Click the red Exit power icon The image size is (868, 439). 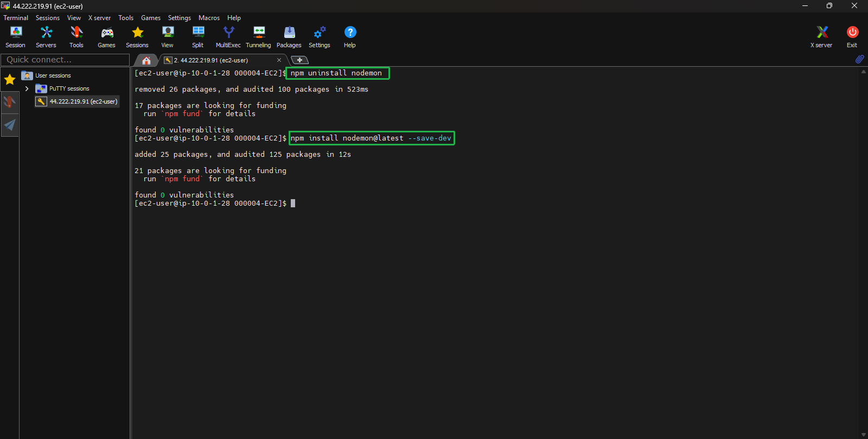(852, 37)
